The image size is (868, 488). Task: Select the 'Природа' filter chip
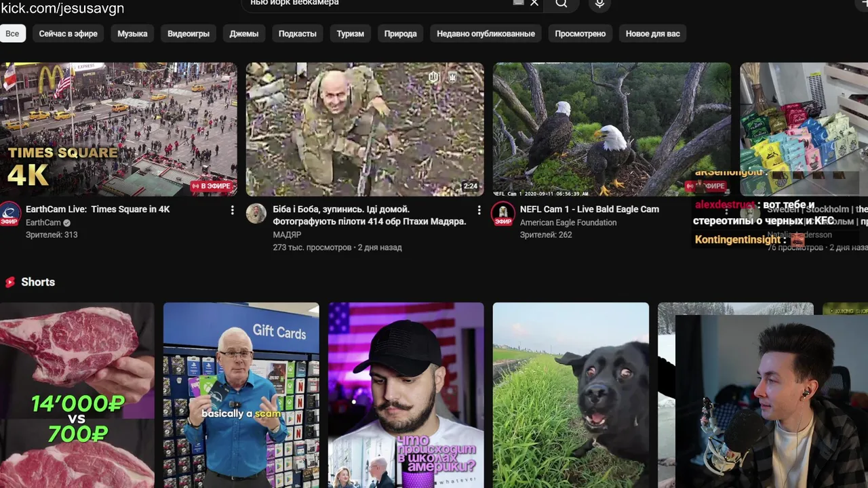pyautogui.click(x=401, y=33)
